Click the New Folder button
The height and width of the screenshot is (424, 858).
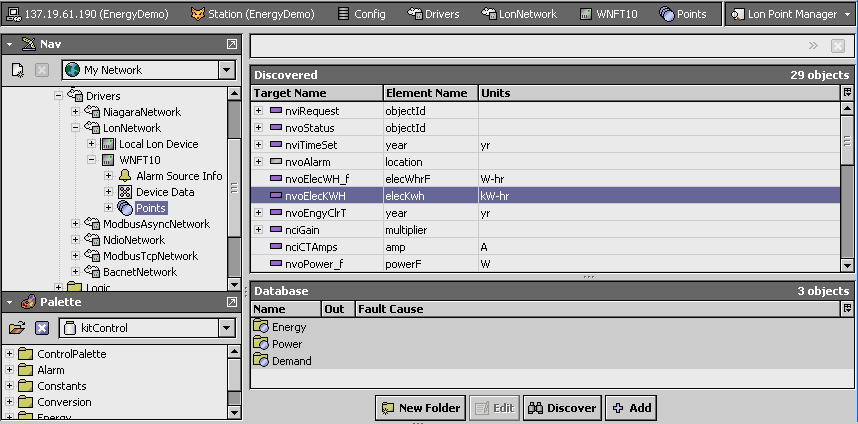click(x=420, y=408)
